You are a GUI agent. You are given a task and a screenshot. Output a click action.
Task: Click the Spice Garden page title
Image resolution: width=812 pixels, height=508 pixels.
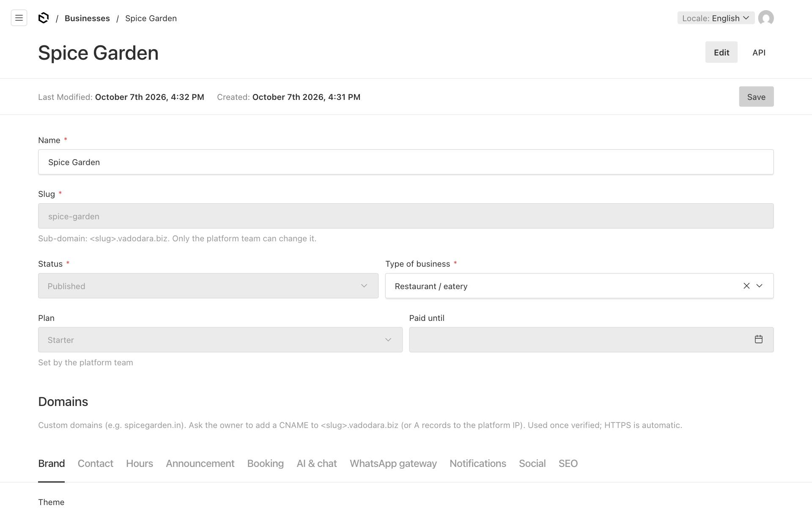[98, 53]
